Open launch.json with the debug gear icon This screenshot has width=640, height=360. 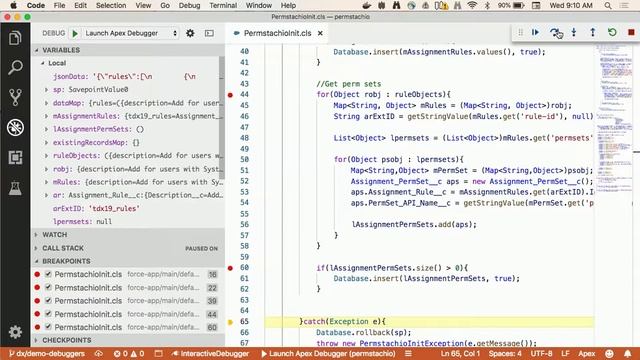pyautogui.click(x=190, y=33)
